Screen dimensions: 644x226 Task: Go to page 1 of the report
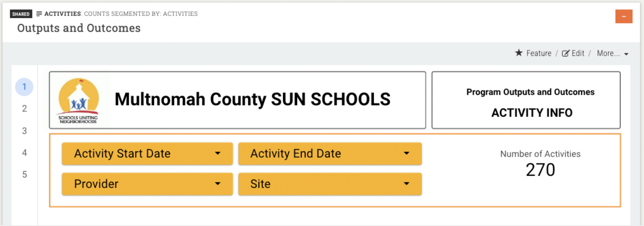point(24,87)
